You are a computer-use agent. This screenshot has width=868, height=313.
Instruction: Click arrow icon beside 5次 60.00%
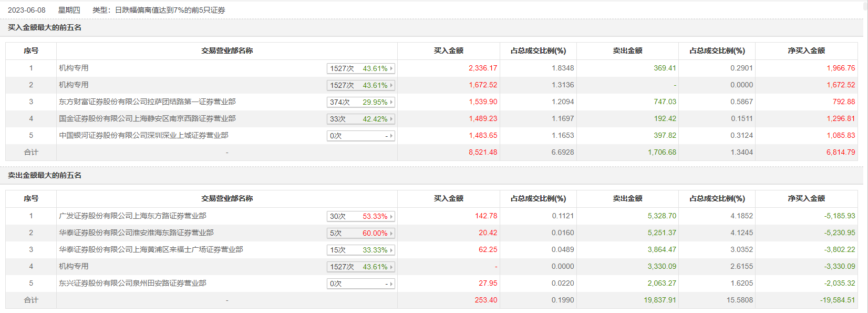[x=391, y=233]
